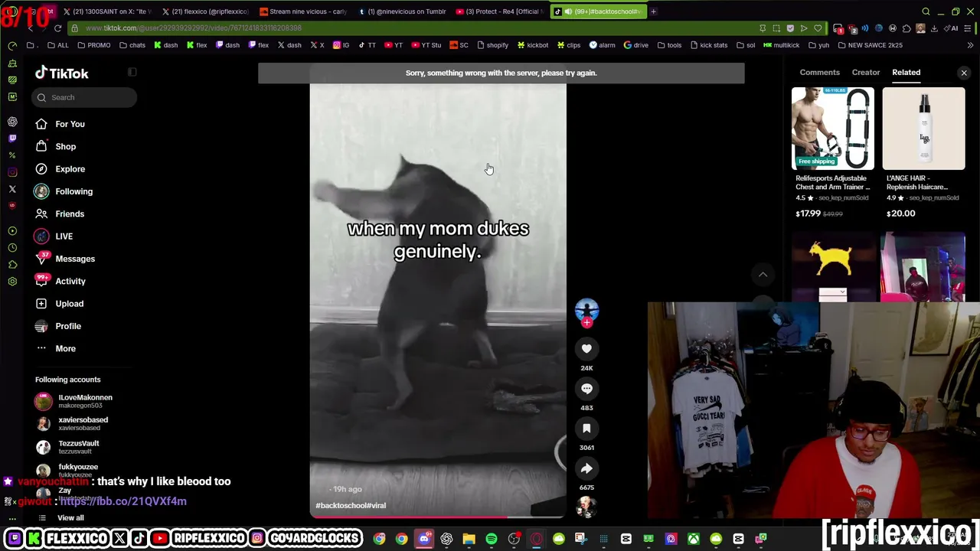Open the ILoveMakonnen following account

tap(73, 401)
